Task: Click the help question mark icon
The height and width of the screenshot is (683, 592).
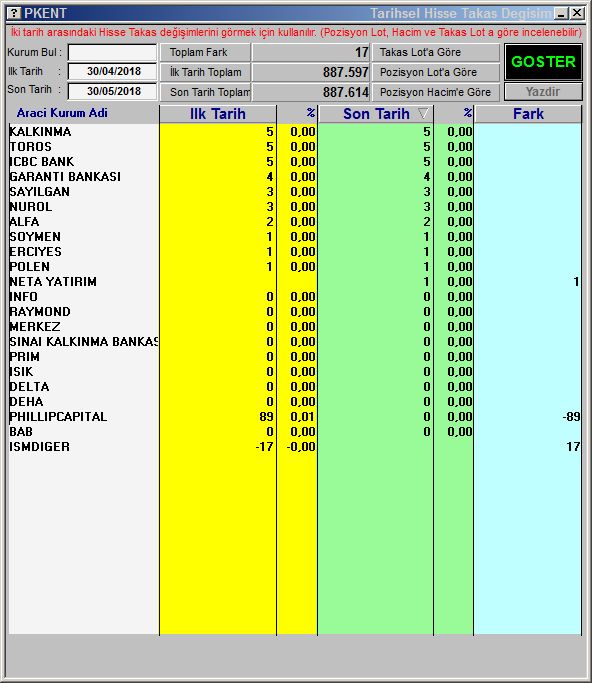Action: [x=14, y=13]
